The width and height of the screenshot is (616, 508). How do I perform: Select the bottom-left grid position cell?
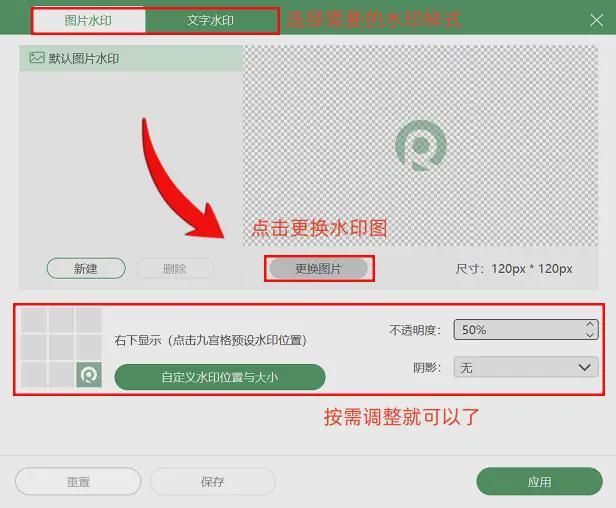(34, 374)
